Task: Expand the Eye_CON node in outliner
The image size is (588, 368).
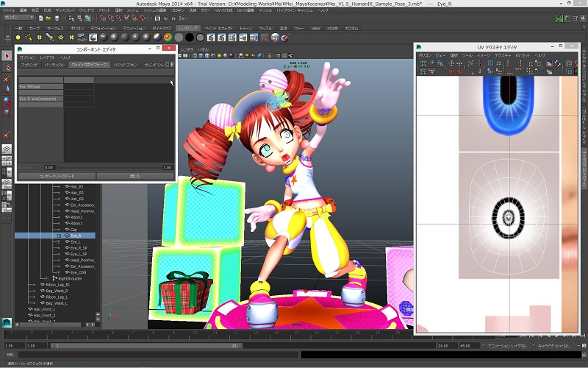Action: point(59,272)
